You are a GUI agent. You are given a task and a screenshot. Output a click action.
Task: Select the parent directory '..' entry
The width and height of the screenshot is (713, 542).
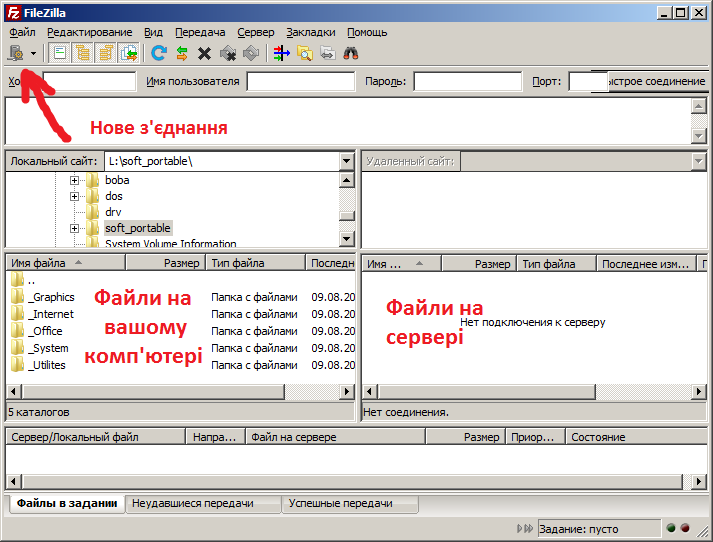[24, 280]
